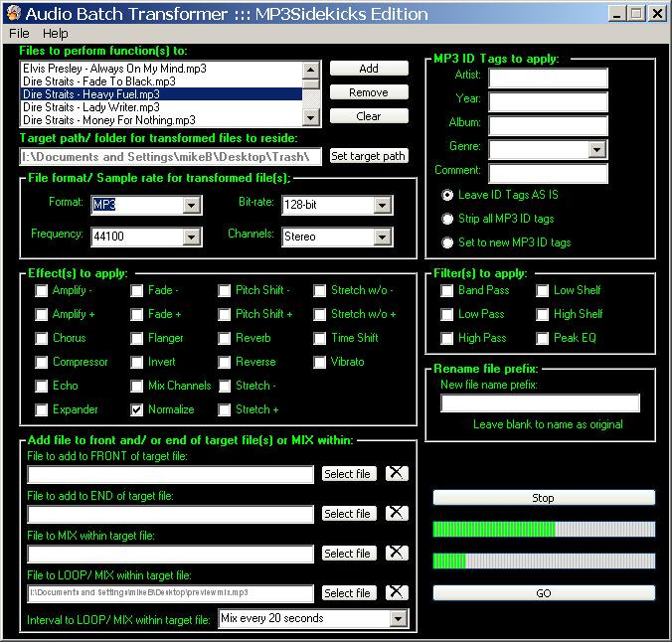Click the Comment text field
Screen dimensions: 672x642
[548, 174]
